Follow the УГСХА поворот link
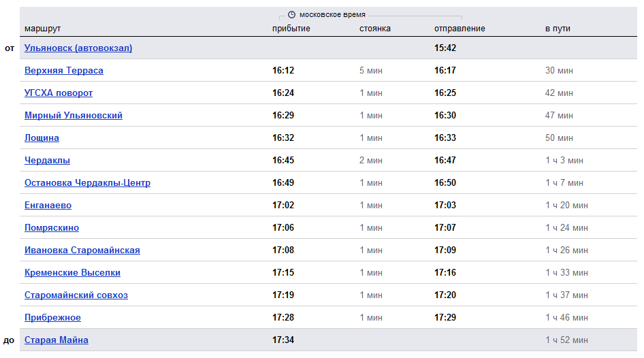Screen dimensions: 644x358 [x=59, y=93]
